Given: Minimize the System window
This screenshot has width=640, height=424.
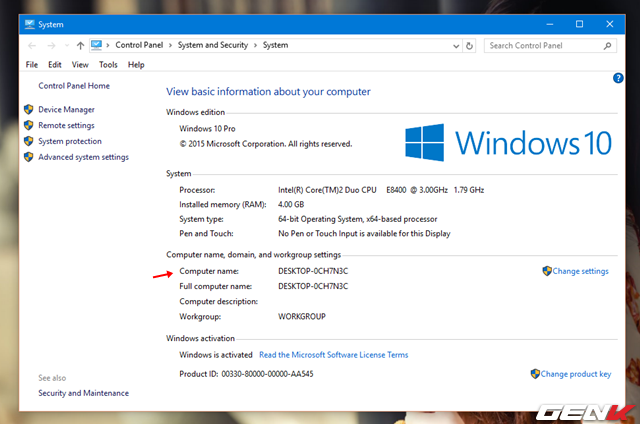Looking at the screenshot, I should pyautogui.click(x=550, y=24).
